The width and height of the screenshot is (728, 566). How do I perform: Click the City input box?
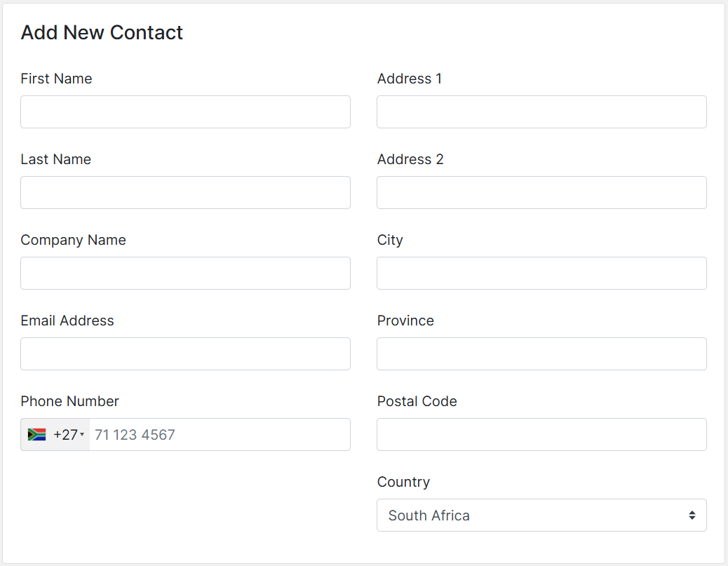[x=541, y=274]
